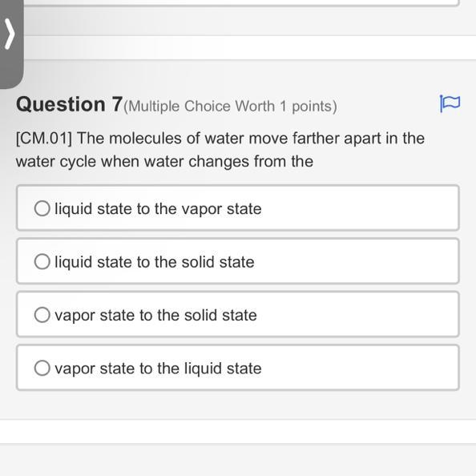Click the 'Question 7' heading
This screenshot has width=476, height=476.
[70, 104]
